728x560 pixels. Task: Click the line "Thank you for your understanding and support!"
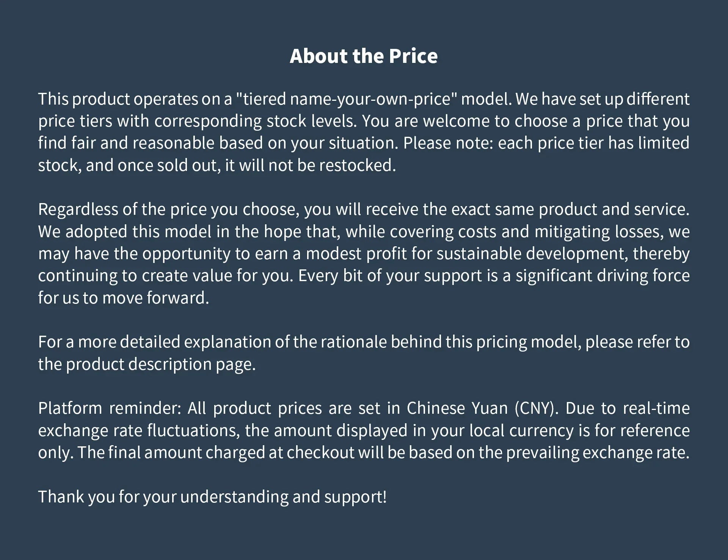click(x=212, y=497)
